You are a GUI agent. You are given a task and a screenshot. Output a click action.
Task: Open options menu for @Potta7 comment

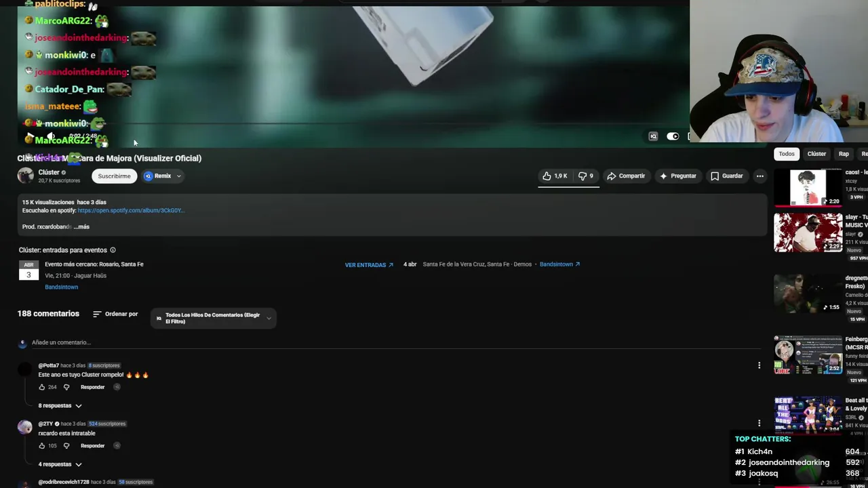pyautogui.click(x=759, y=365)
